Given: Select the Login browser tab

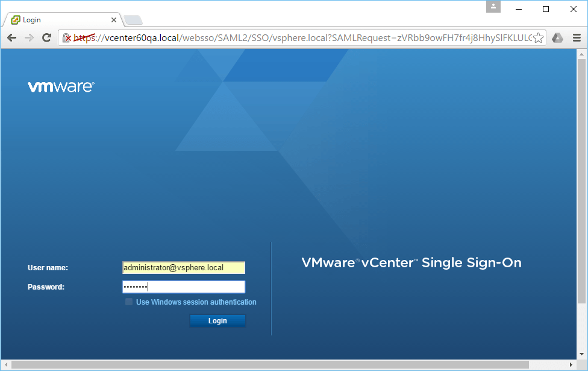Looking at the screenshot, I should [x=63, y=20].
